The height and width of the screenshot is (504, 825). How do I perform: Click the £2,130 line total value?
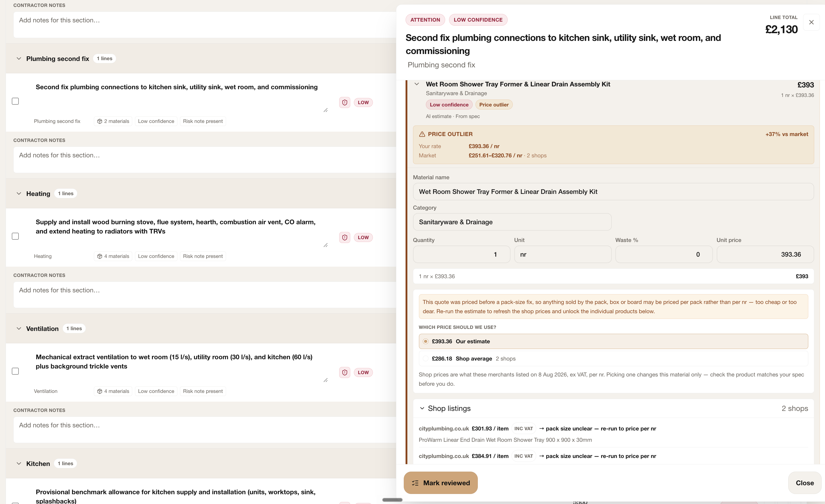781,30
